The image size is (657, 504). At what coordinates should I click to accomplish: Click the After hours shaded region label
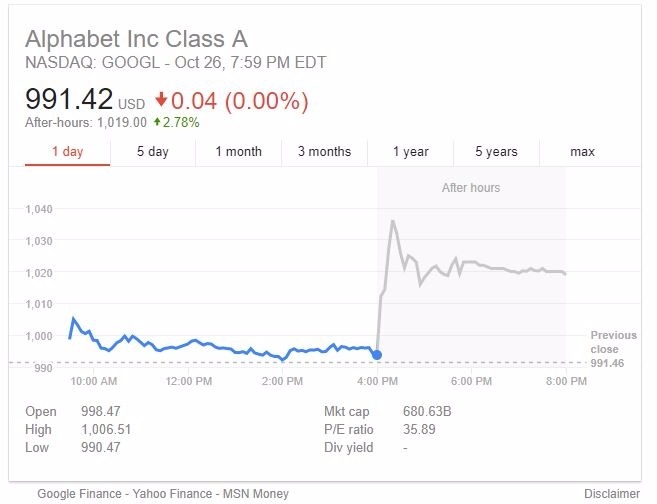(x=470, y=187)
